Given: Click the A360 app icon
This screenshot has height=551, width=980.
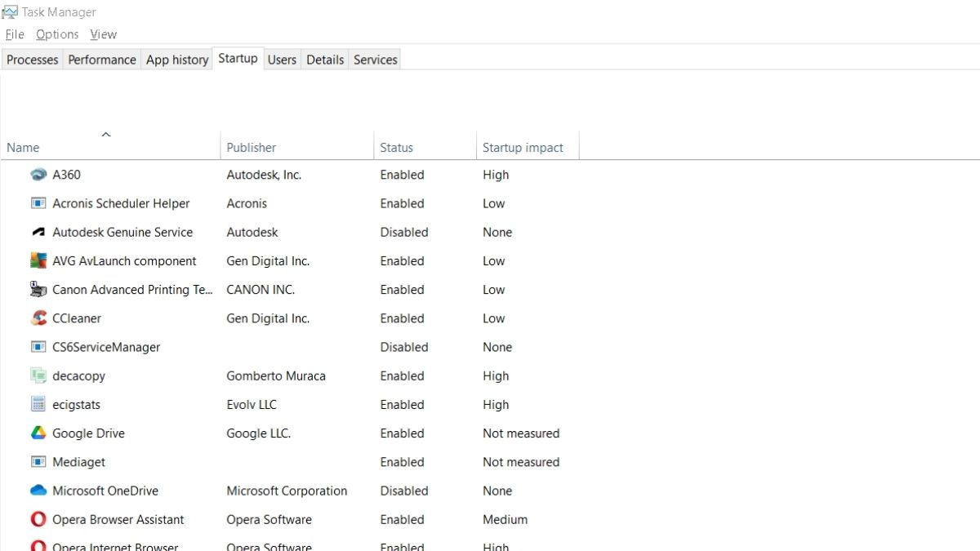Looking at the screenshot, I should point(38,175).
